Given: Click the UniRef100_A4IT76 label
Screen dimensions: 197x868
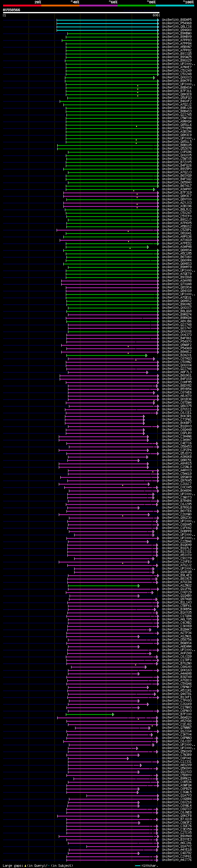Looking at the screenshot, I should click(x=177, y=860).
